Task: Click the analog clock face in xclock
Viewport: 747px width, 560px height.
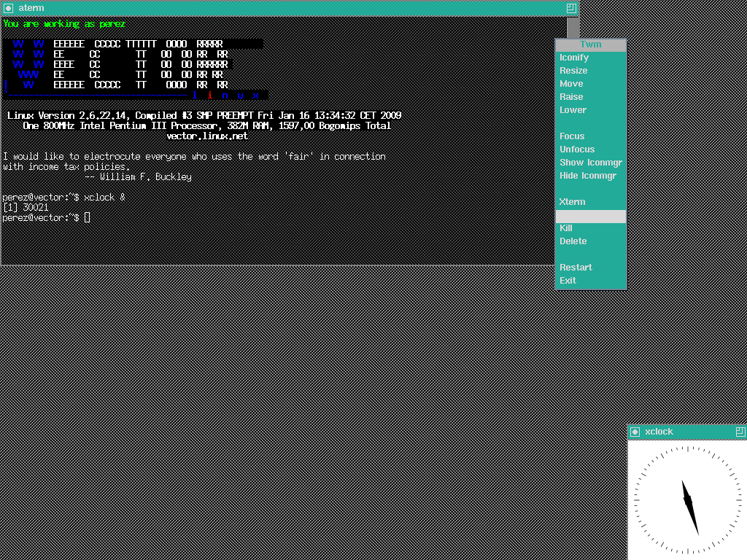Action: 687,500
